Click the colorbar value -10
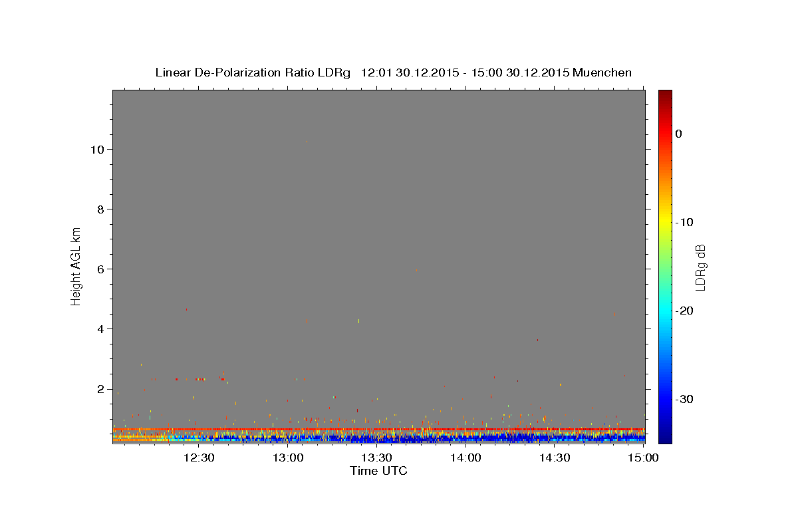This screenshot has height=532, width=798. pos(684,222)
